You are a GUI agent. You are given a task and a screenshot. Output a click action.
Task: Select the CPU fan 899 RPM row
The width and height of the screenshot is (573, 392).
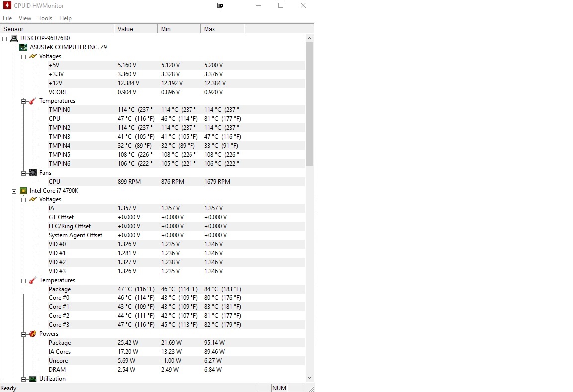(177, 181)
